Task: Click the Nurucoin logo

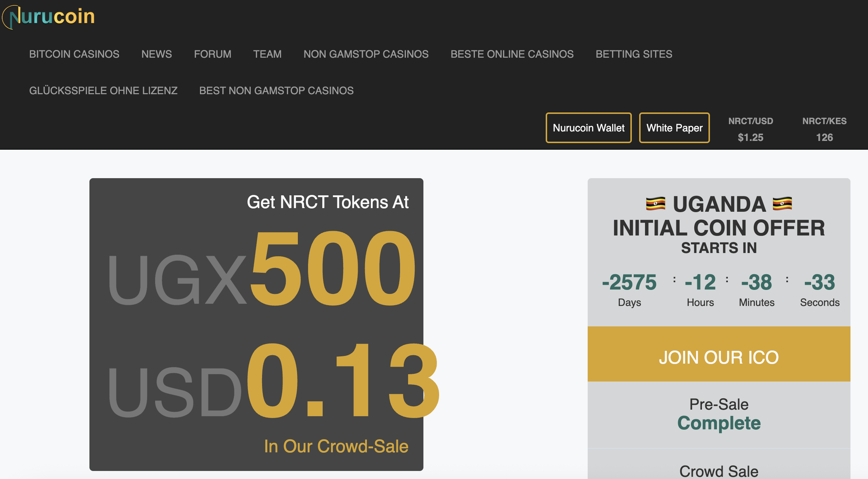Action: (x=49, y=17)
